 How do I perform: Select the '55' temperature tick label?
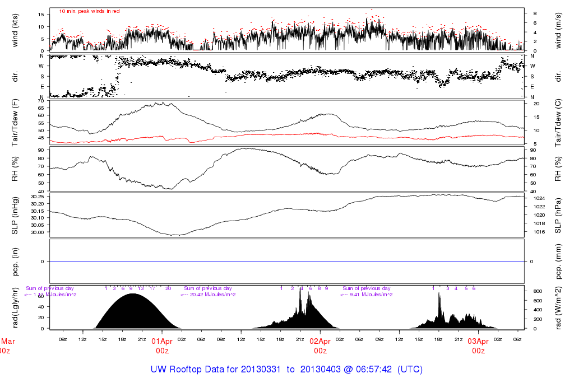click(x=40, y=123)
